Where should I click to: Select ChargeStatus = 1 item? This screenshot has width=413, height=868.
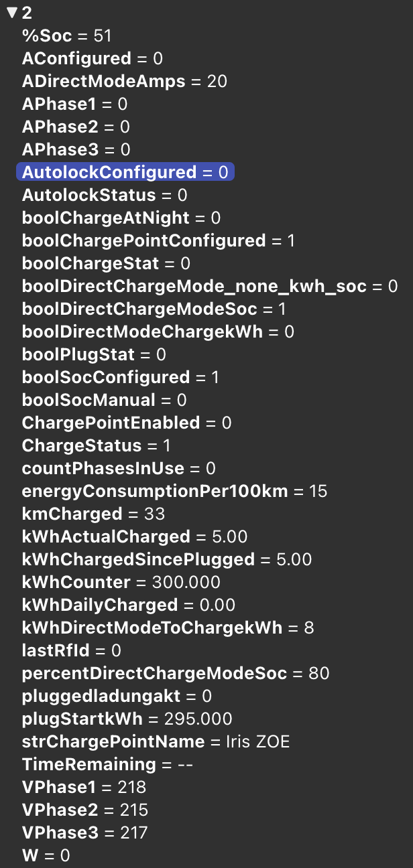pyautogui.click(x=96, y=446)
